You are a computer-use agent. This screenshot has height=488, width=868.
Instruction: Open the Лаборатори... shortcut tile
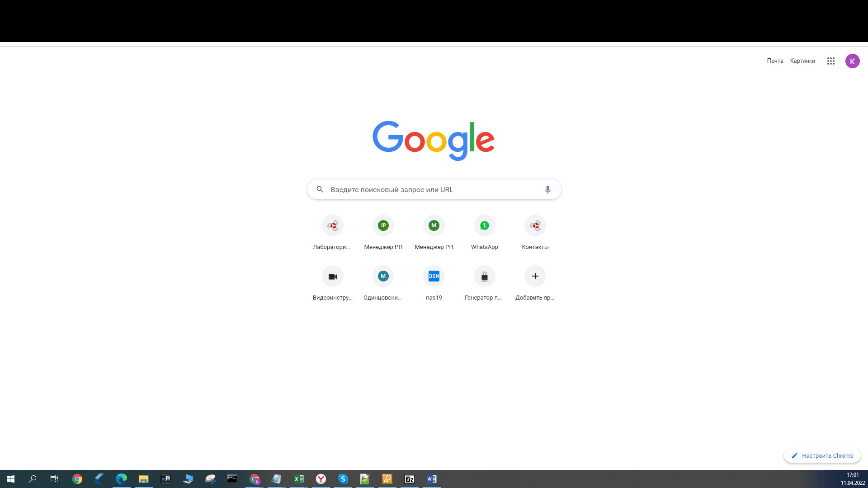pos(332,233)
